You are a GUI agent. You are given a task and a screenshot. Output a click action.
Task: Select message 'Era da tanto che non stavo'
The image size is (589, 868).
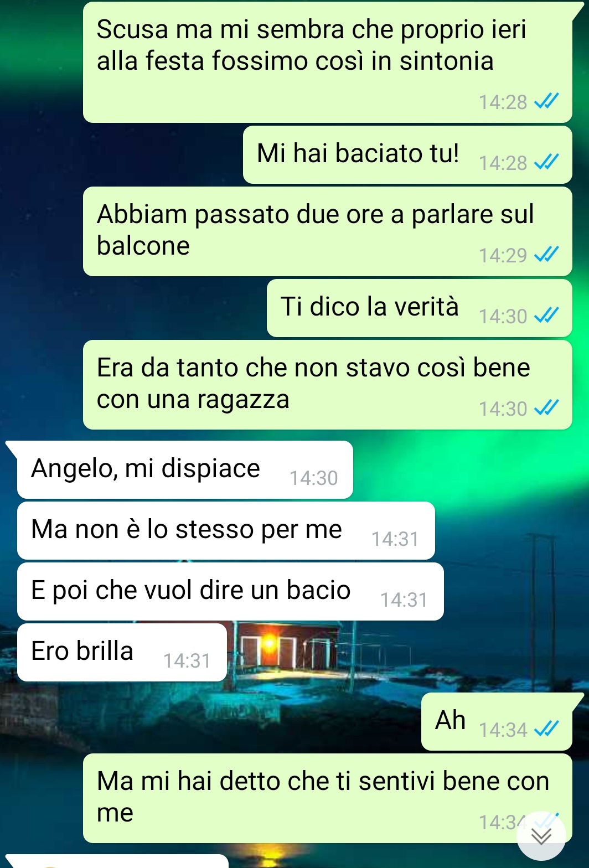pos(328,385)
